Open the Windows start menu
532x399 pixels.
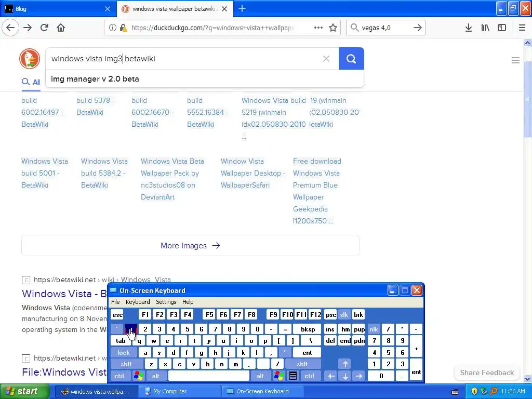point(24,391)
